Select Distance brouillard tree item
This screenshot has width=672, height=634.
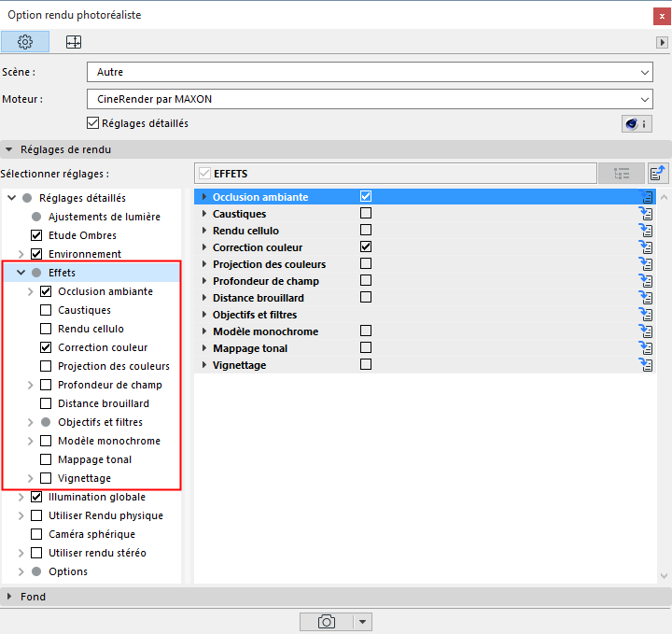pos(104,403)
